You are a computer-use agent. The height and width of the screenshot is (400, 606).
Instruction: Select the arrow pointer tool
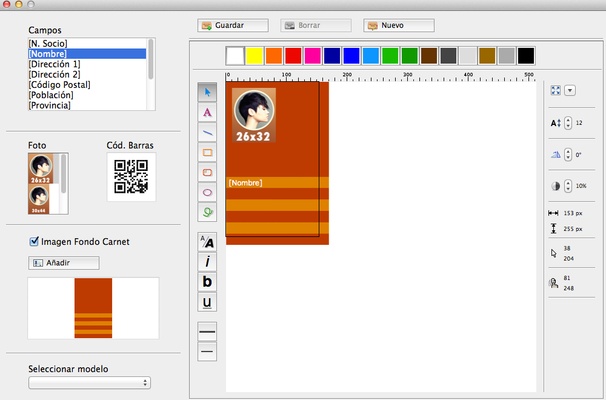[207, 92]
